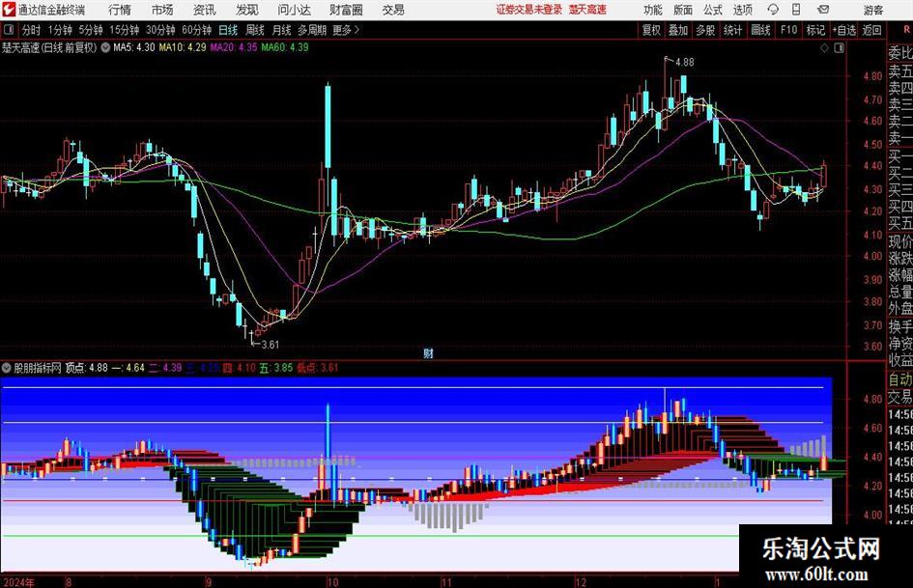Open the 功能 menu

coord(653,10)
